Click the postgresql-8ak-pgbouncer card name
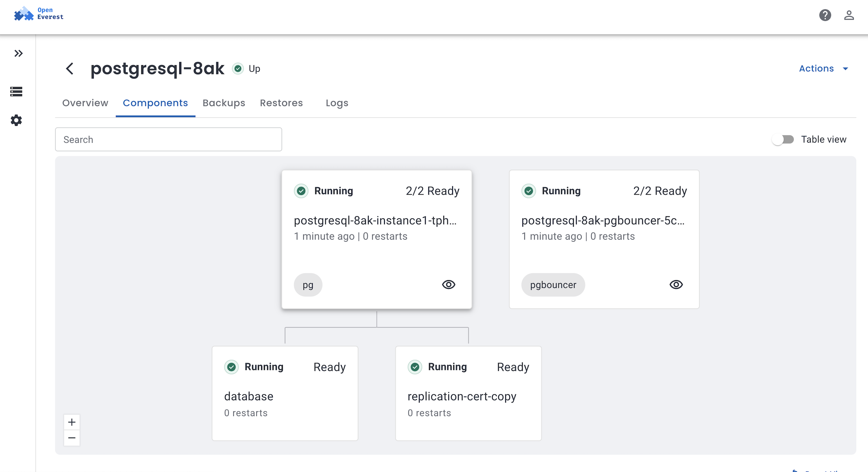 click(x=603, y=221)
